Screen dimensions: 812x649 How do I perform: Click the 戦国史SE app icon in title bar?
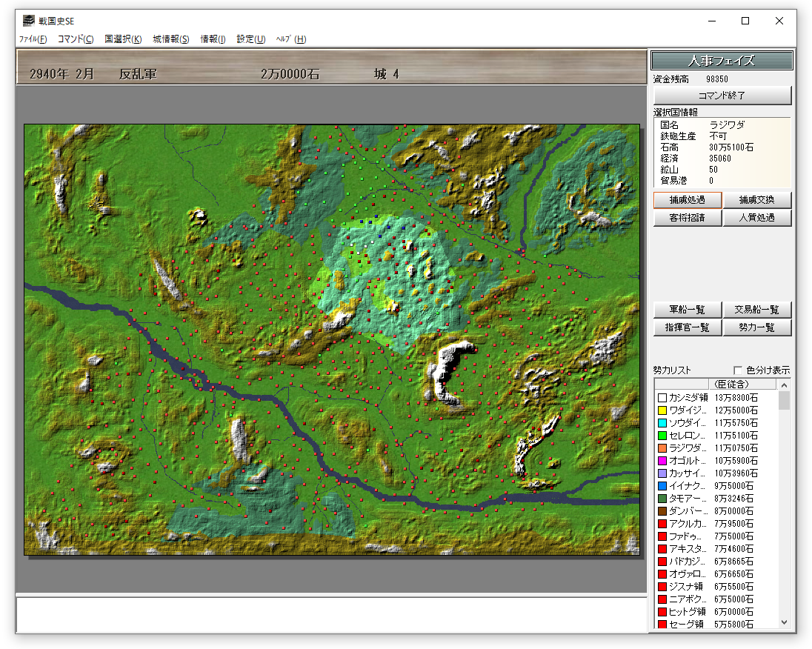click(x=28, y=21)
